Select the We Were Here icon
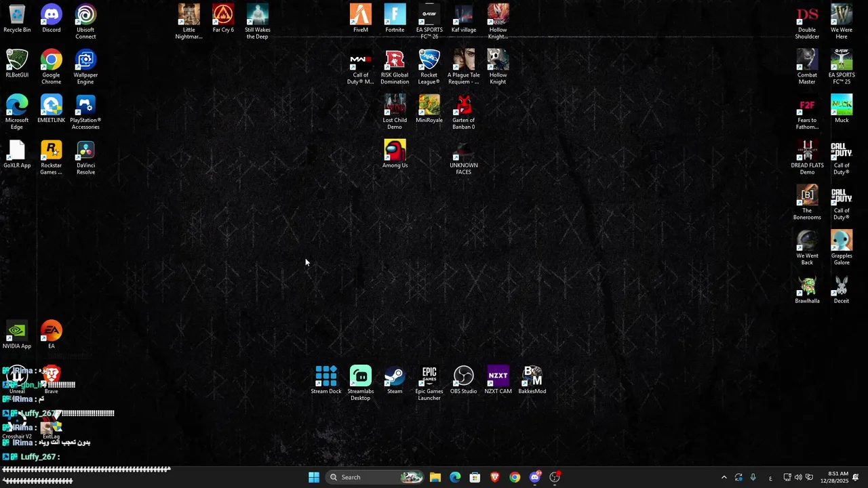Image resolution: width=868 pixels, height=488 pixels. click(842, 22)
